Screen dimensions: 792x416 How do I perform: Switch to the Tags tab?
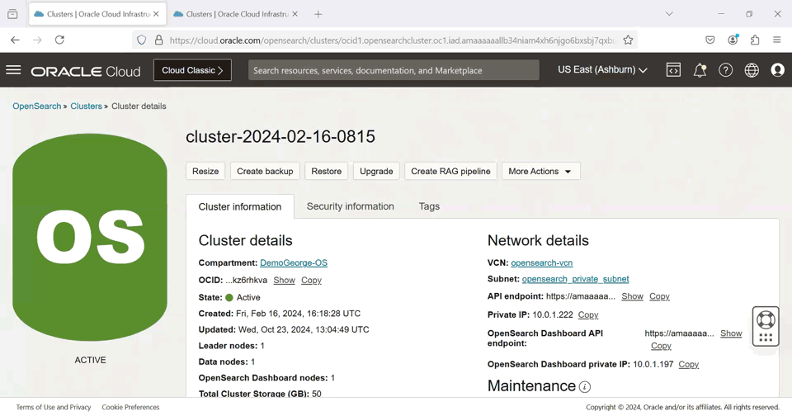[x=429, y=206]
